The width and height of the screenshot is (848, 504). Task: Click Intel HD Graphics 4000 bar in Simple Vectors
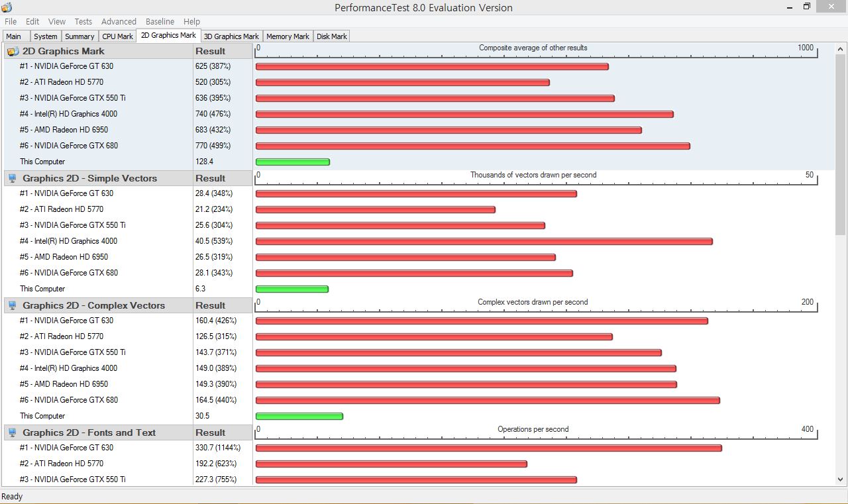click(484, 241)
